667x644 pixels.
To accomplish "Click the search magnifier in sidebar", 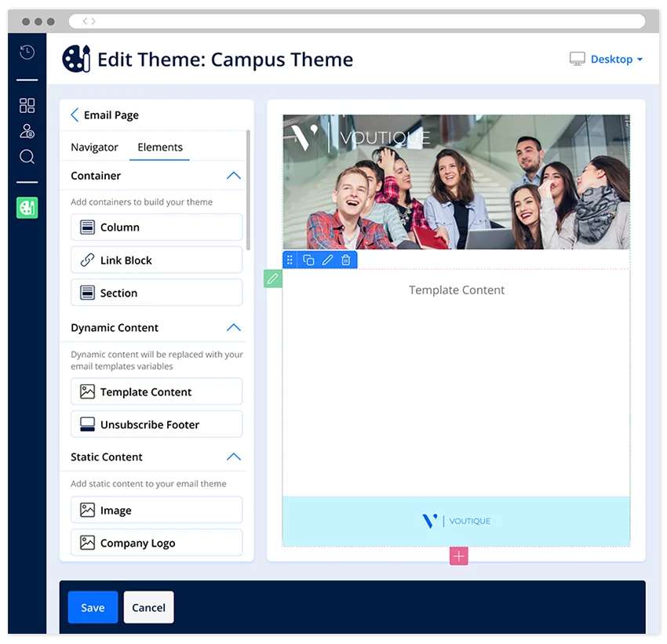I will [27, 156].
